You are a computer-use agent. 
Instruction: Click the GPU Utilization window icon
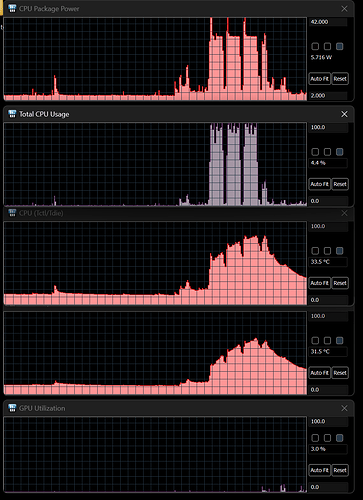coord(12,408)
